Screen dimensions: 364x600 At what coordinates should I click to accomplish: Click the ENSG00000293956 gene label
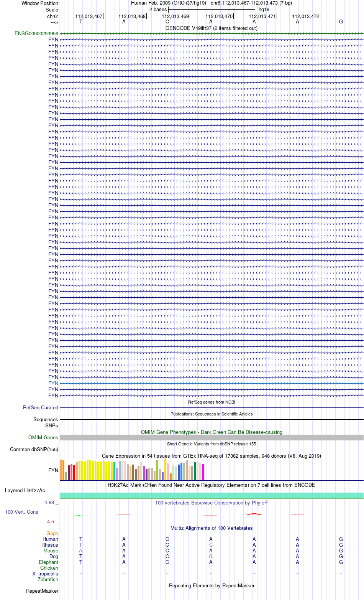(x=36, y=34)
